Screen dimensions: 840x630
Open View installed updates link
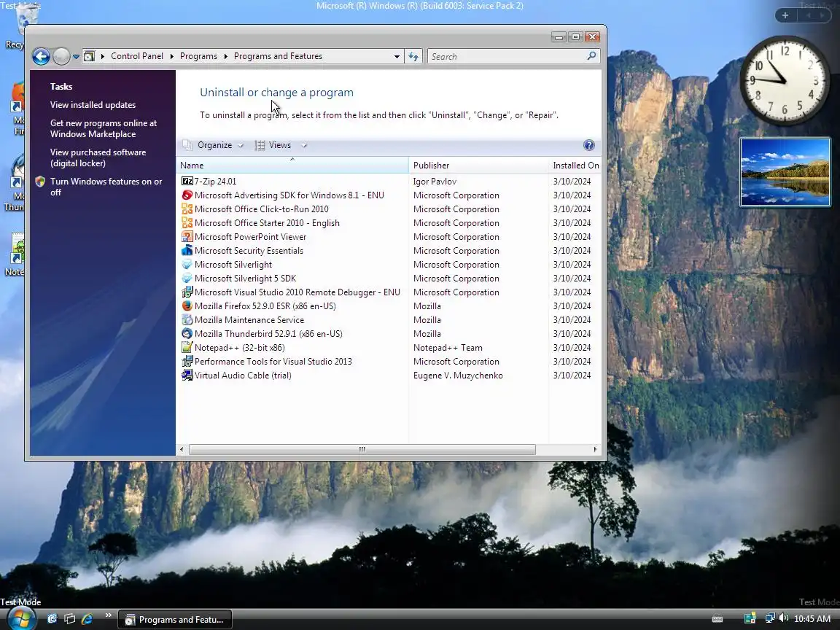click(93, 105)
